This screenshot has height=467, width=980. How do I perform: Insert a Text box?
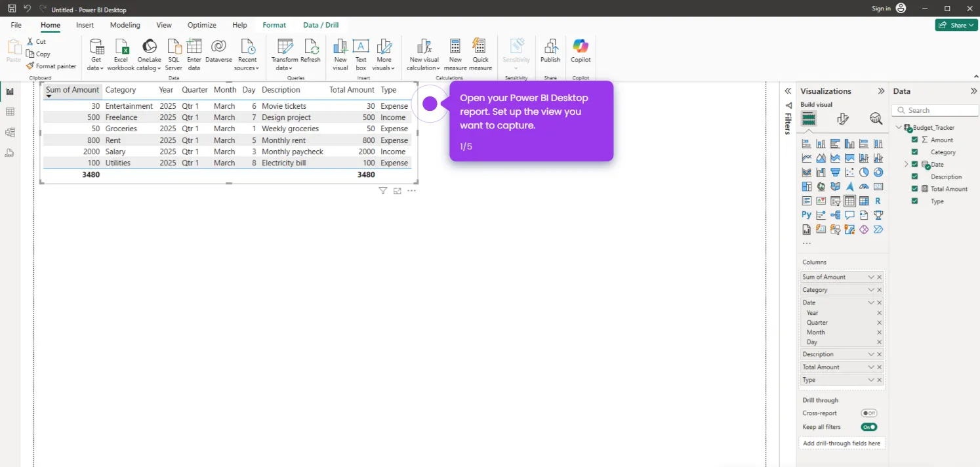(x=361, y=55)
